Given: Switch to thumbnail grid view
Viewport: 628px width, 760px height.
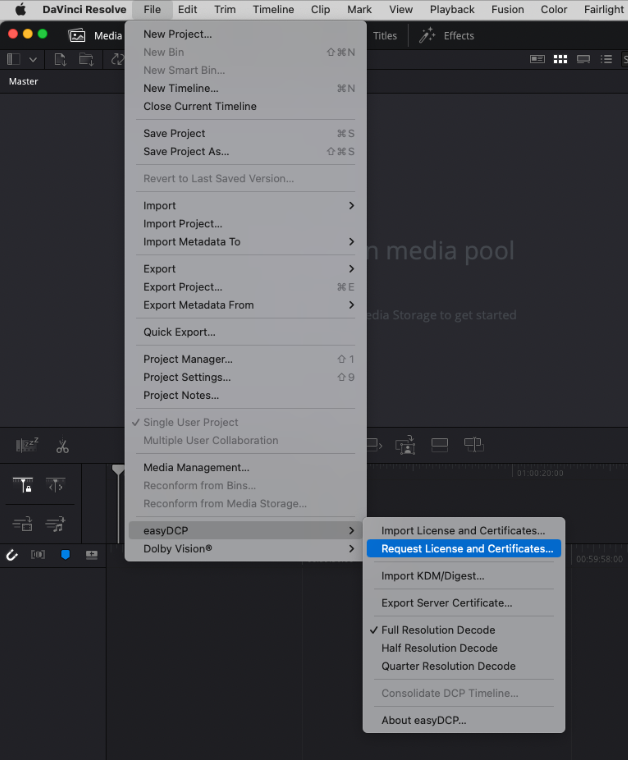Looking at the screenshot, I should [x=560, y=59].
